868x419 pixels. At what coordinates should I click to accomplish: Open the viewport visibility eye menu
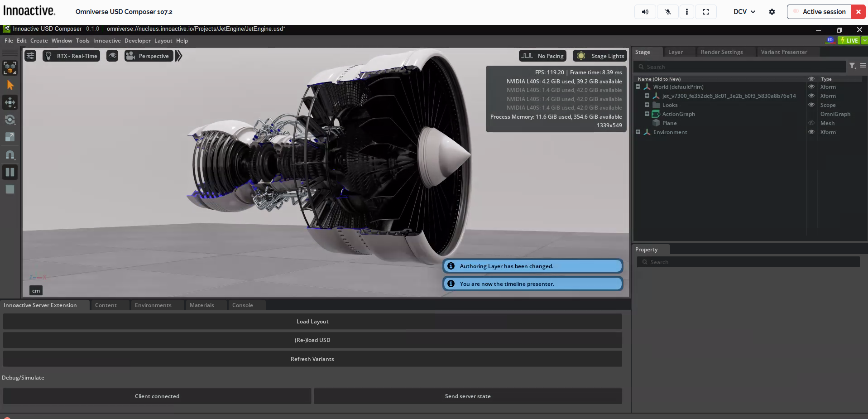(112, 55)
